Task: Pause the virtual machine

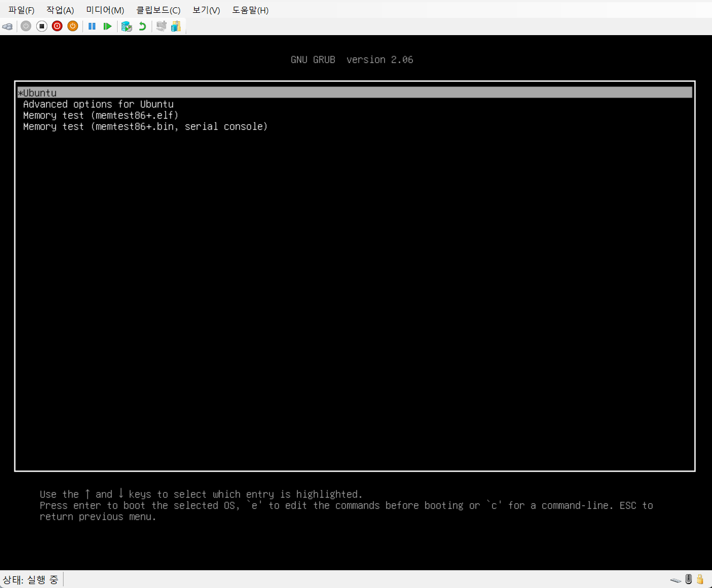Action: pyautogui.click(x=92, y=26)
